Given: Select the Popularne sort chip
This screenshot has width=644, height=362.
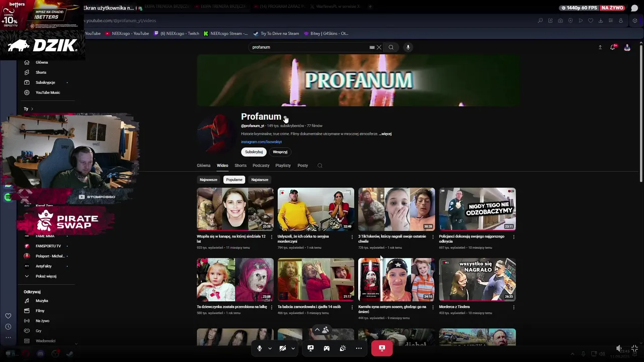Looking at the screenshot, I should point(234,179).
